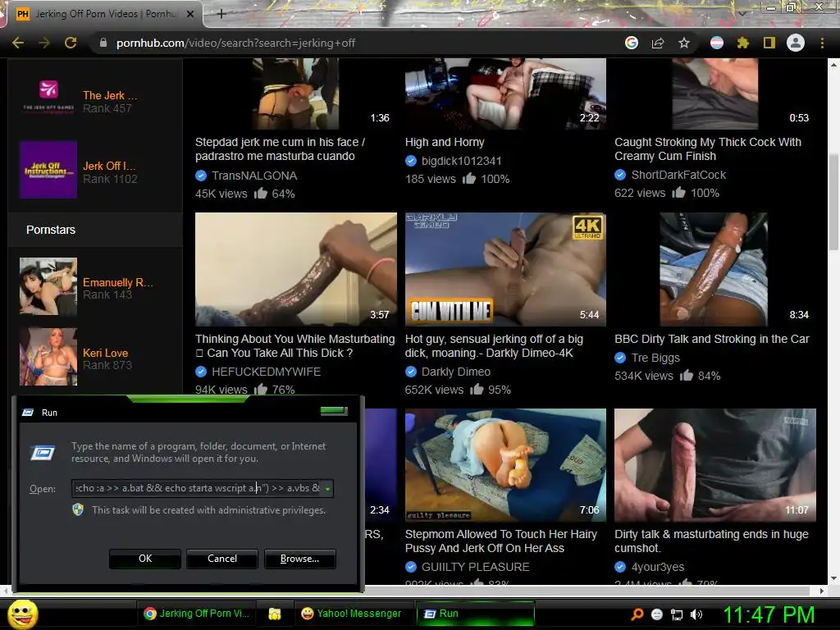Image resolution: width=840 pixels, height=630 pixels.
Task: Reload the current page
Action: point(71,43)
